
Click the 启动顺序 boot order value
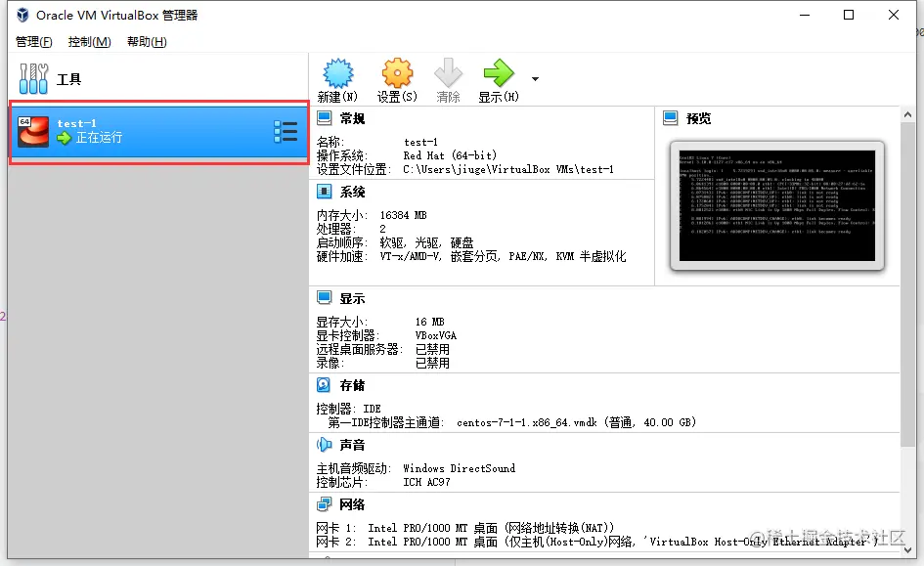(426, 242)
